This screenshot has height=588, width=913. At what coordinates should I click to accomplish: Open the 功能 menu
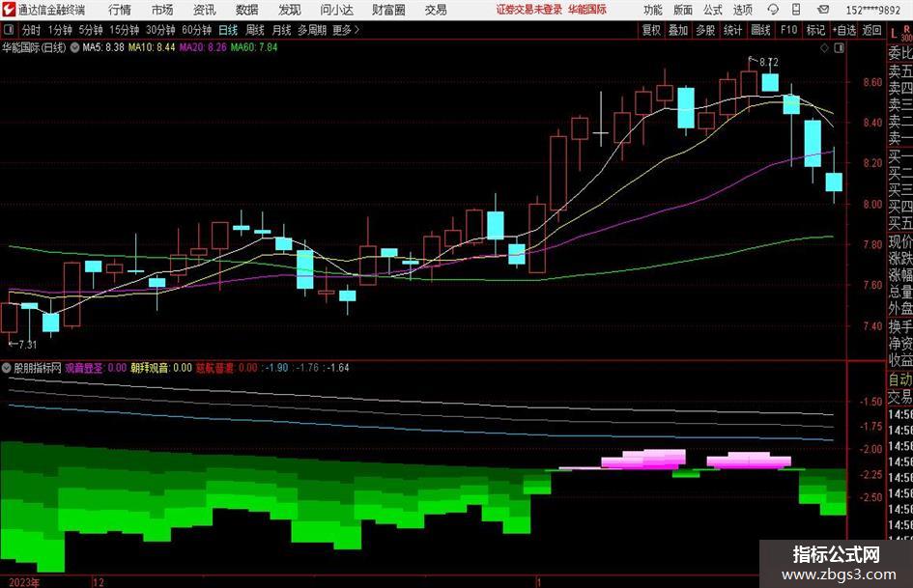tap(653, 10)
